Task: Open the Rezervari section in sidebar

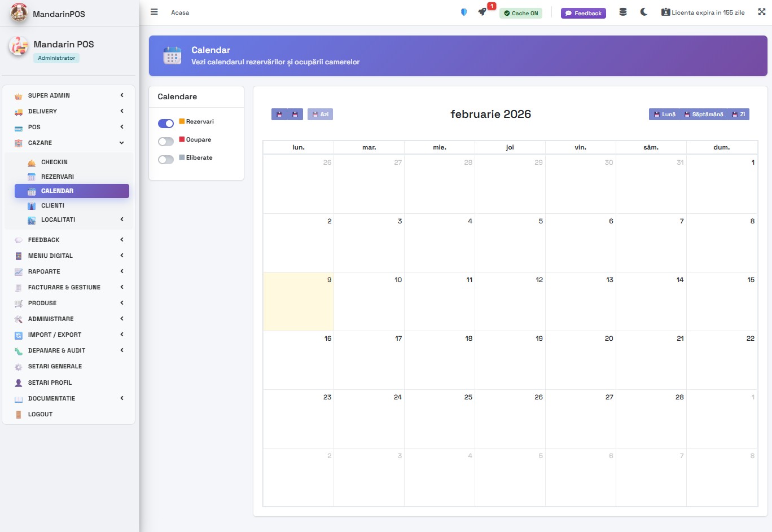Action: (x=58, y=177)
